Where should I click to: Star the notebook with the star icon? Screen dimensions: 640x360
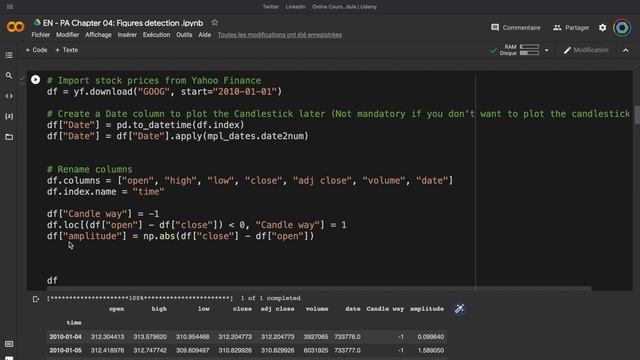point(215,22)
